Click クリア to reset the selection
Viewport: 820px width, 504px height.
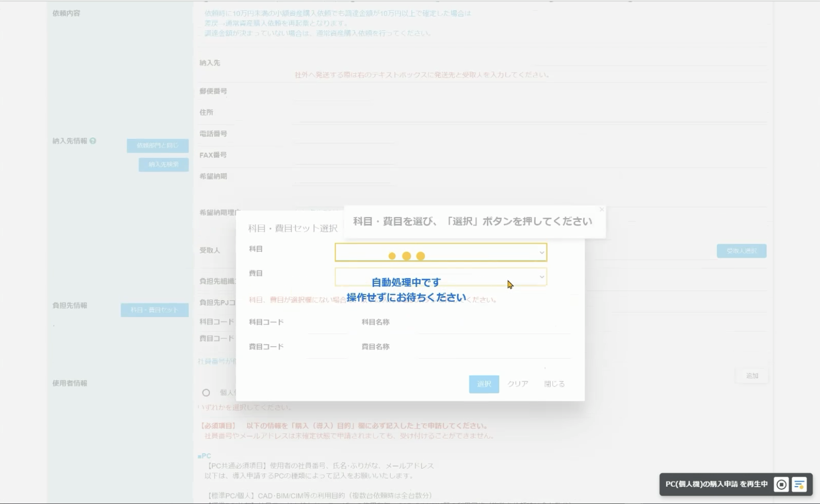[x=517, y=384]
